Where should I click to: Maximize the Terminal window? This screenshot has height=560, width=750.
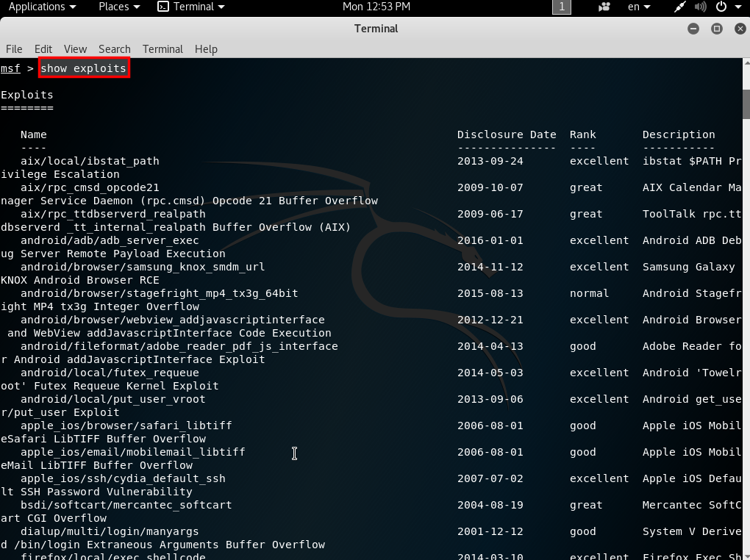[x=716, y=29]
